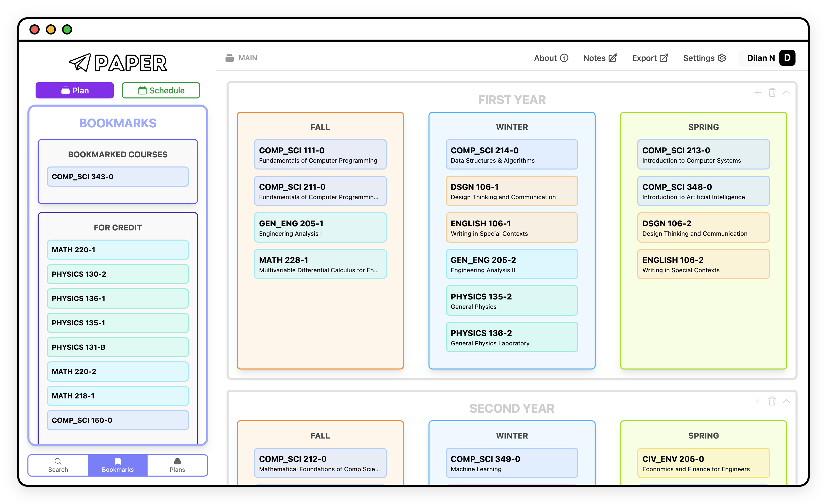Viewport: 827px width, 504px height.
Task: Delete First Year using its trash icon
Action: click(x=772, y=93)
